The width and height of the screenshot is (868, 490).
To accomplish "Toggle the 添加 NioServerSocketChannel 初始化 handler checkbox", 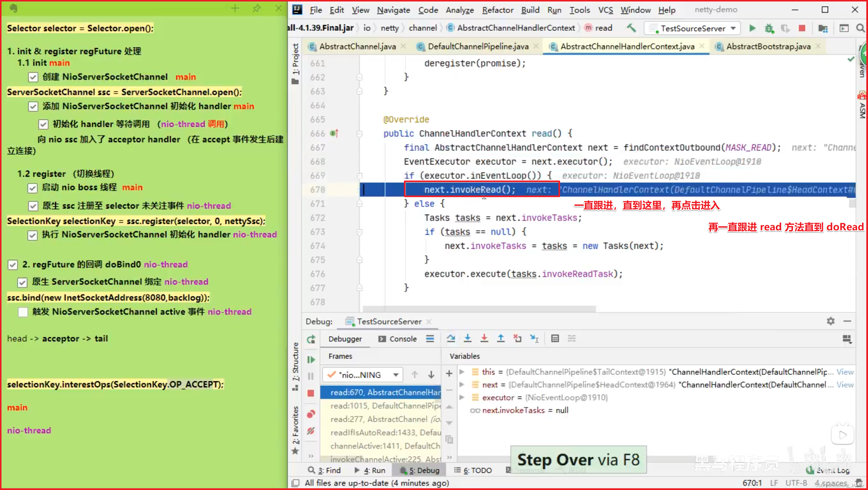I will [33, 107].
